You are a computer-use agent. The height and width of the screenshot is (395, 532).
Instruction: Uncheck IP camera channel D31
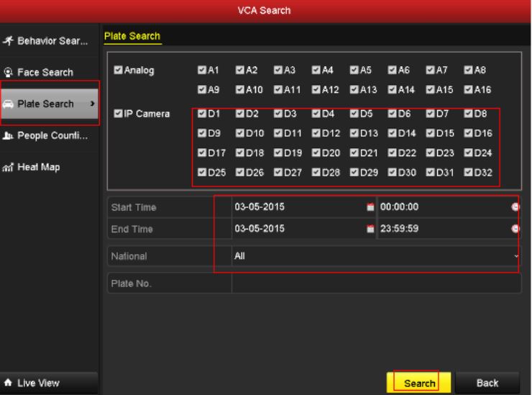(x=430, y=173)
